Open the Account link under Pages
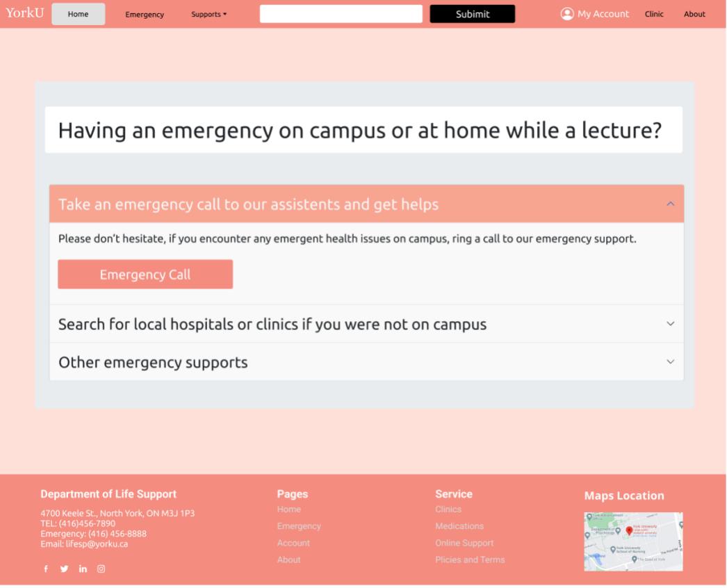727x588 pixels. (293, 543)
